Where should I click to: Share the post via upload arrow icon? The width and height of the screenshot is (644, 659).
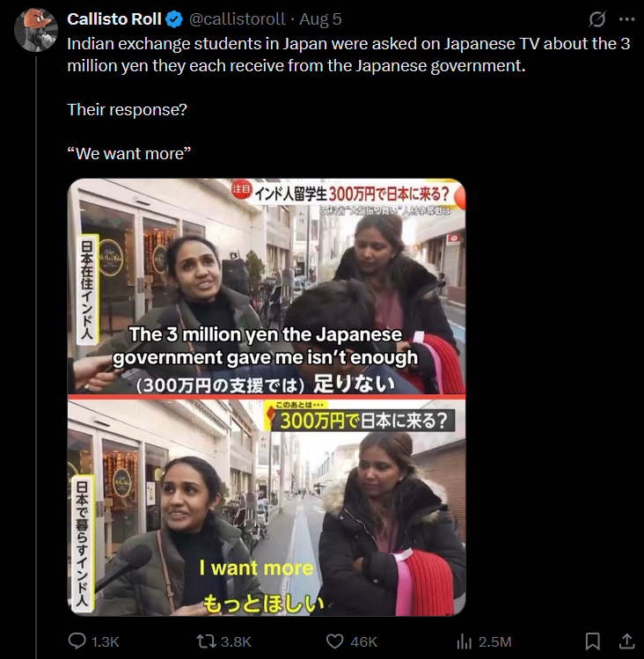click(626, 641)
